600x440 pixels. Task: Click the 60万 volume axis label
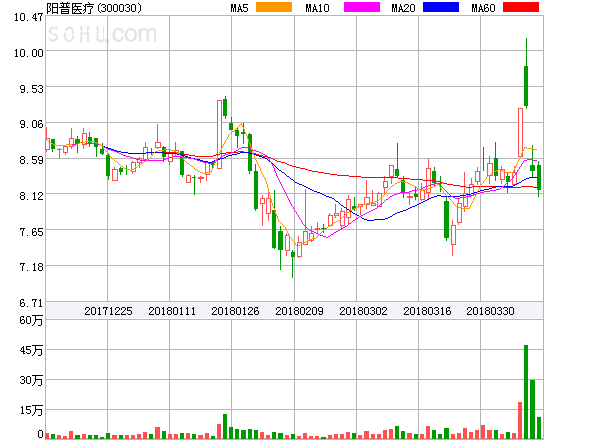31,320
